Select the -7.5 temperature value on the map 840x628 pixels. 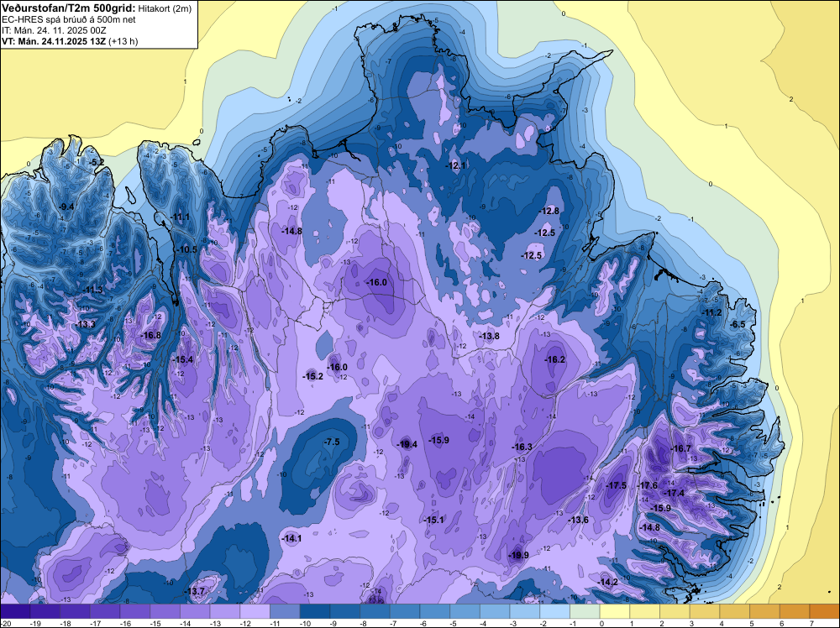[x=332, y=442]
